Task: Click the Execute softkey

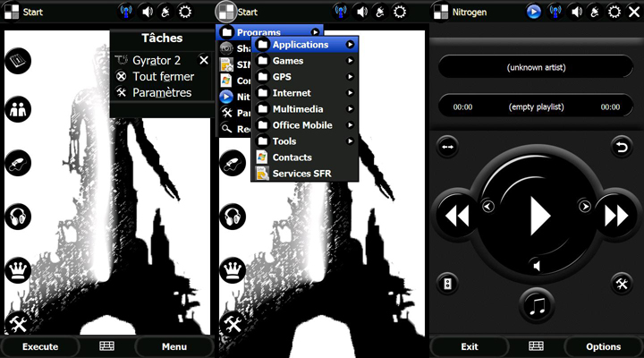Action: 40,346
